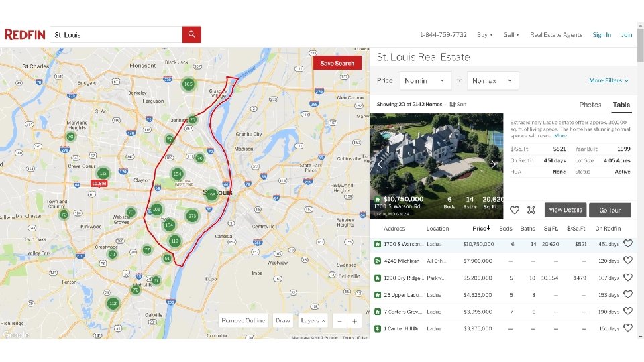Switch to Photos view tab
The width and height of the screenshot is (644, 362).
tap(590, 105)
